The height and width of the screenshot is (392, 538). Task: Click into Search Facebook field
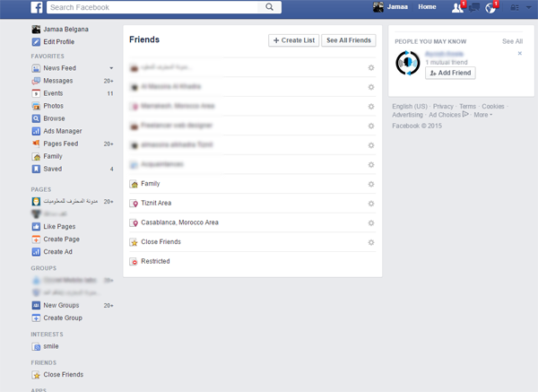[x=153, y=7]
